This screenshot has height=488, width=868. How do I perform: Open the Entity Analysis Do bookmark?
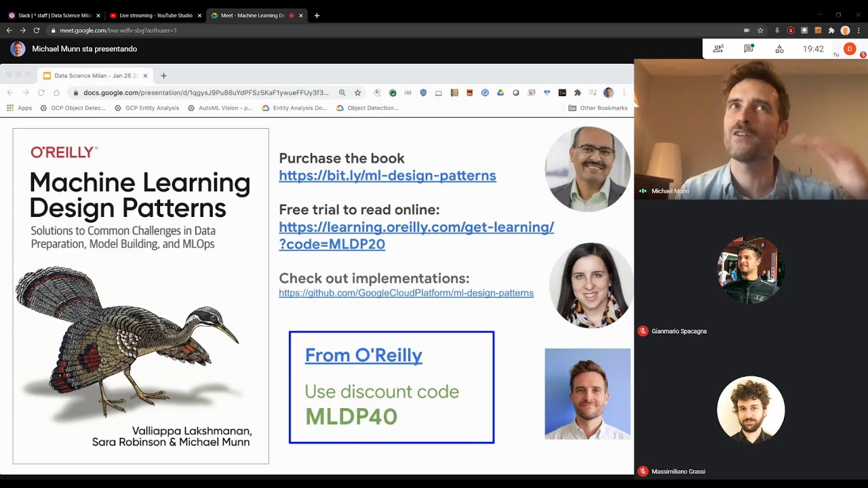(294, 108)
